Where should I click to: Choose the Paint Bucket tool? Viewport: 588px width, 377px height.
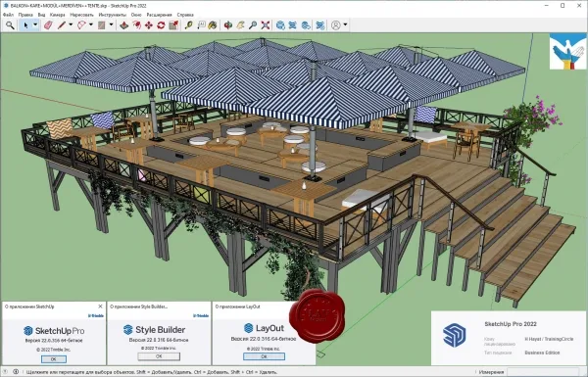(213, 25)
